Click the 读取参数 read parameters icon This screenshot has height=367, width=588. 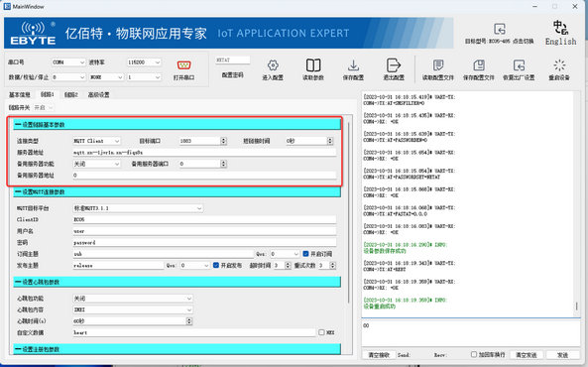[313, 65]
